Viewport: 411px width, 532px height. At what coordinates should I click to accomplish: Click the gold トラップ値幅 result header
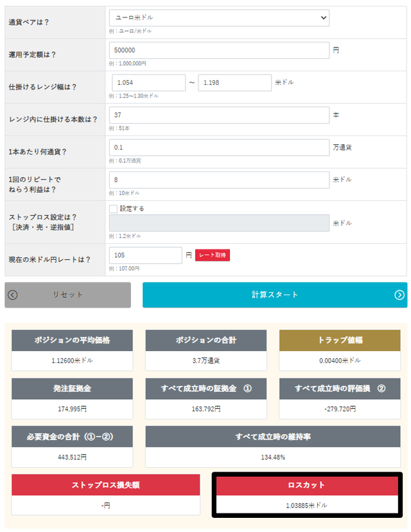340,340
